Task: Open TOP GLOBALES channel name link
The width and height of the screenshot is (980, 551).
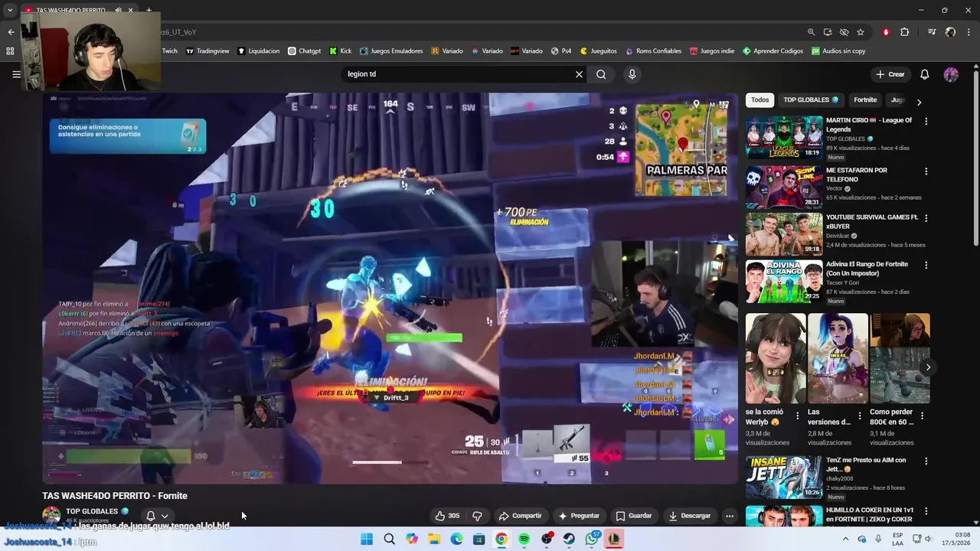Action: 92,511
